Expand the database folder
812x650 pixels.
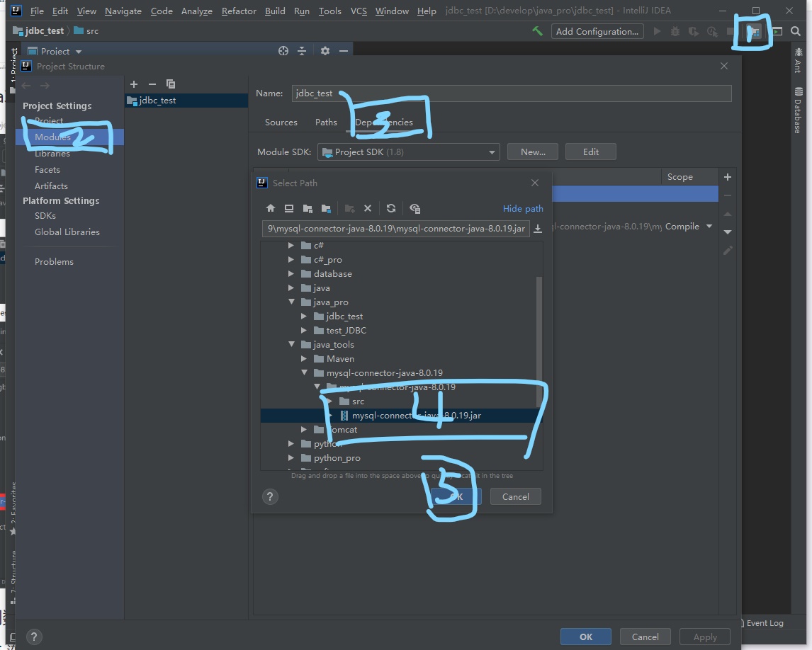(x=291, y=273)
